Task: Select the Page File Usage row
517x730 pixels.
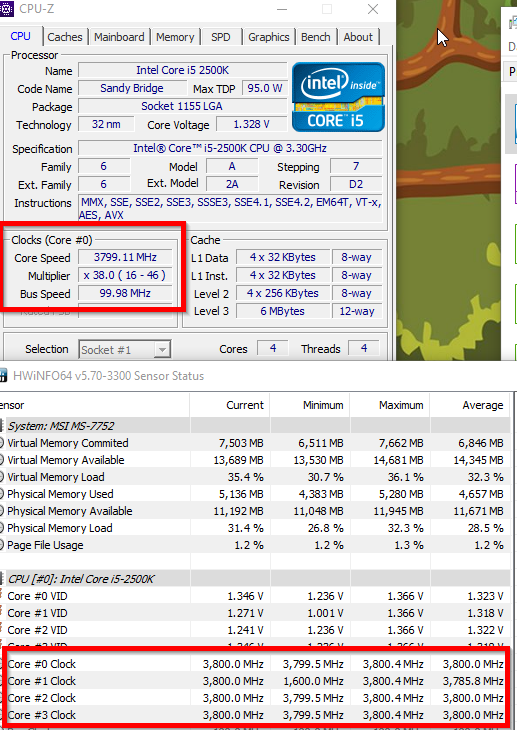Action: [255, 545]
